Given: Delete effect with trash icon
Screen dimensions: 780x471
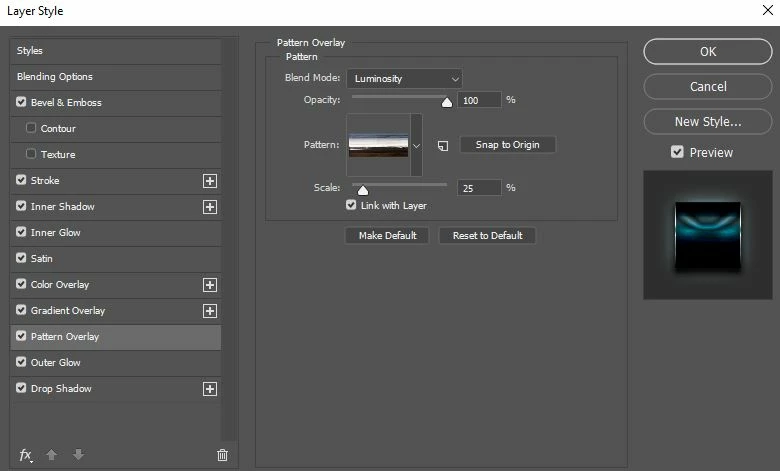Looking at the screenshot, I should click(x=222, y=455).
